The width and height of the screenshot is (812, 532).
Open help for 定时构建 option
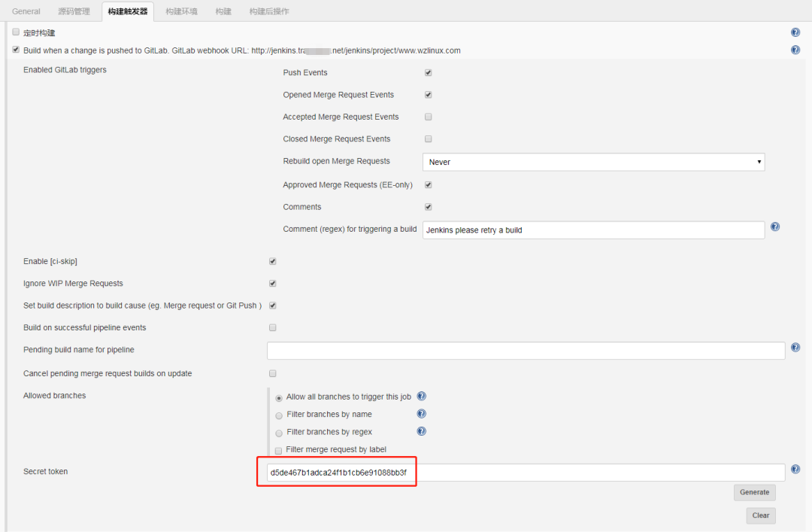click(795, 32)
